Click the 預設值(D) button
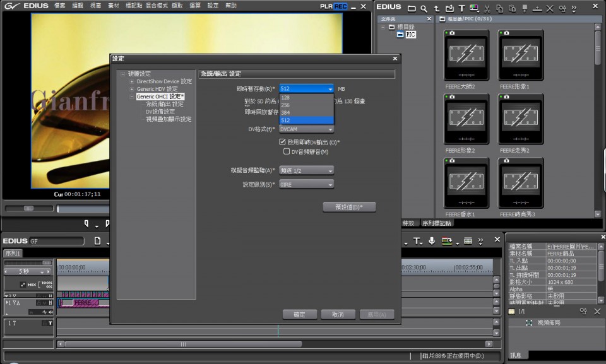Viewport: 606px width, 364px height. click(349, 207)
